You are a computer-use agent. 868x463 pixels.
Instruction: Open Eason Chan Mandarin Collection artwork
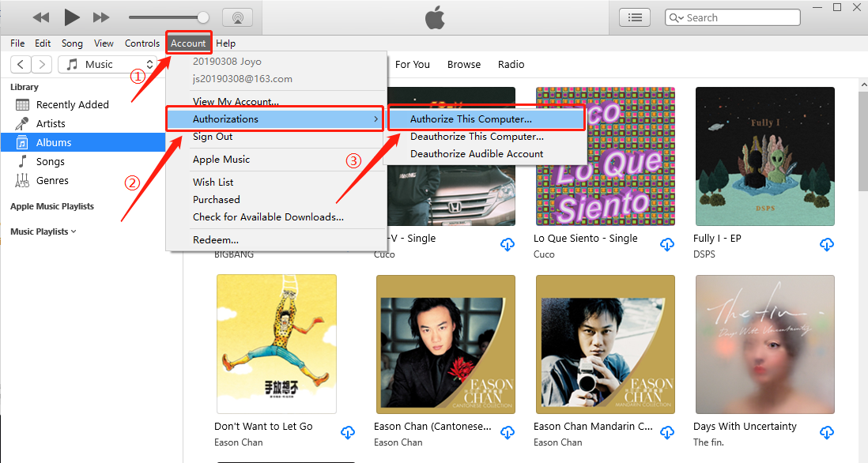click(x=606, y=344)
